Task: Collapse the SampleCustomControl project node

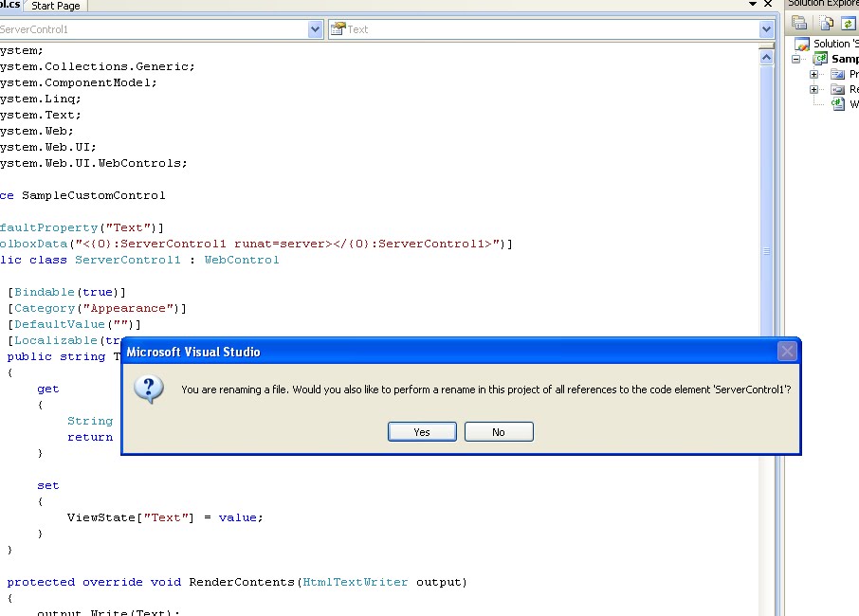Action: coord(795,58)
